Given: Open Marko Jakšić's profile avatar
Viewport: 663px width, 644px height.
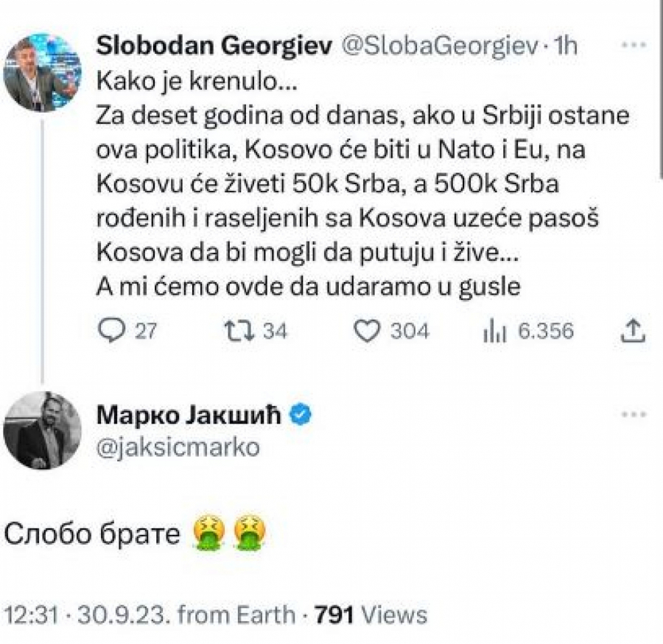Looking at the screenshot, I should pos(41,431).
